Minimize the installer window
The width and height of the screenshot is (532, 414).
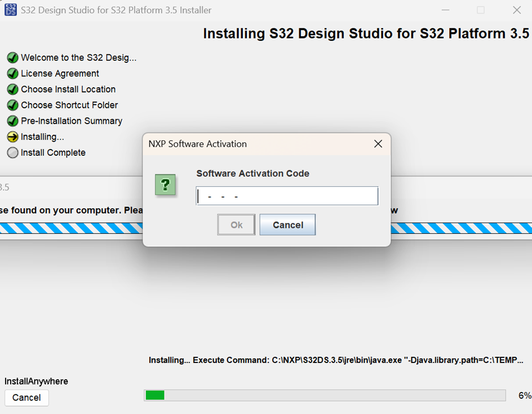tap(445, 10)
